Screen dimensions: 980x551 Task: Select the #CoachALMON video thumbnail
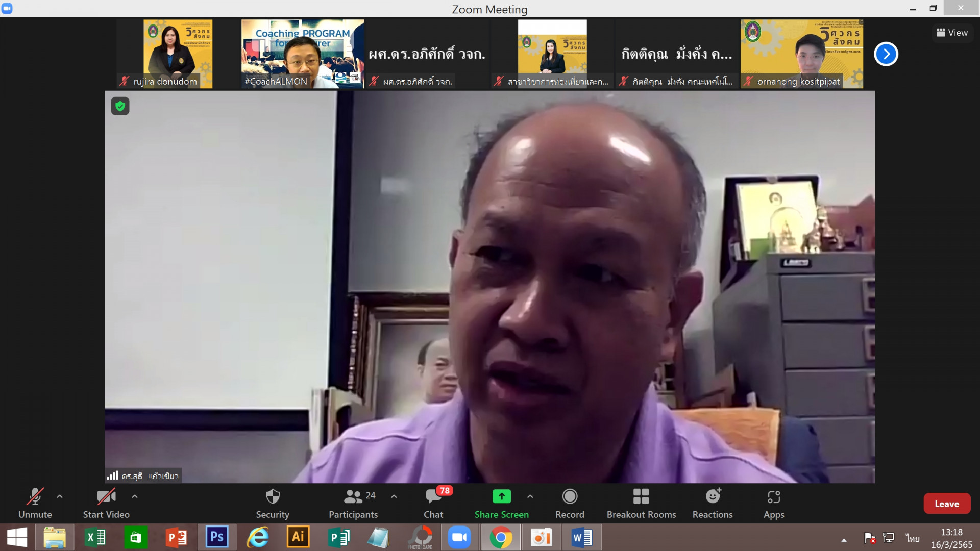pos(303,54)
